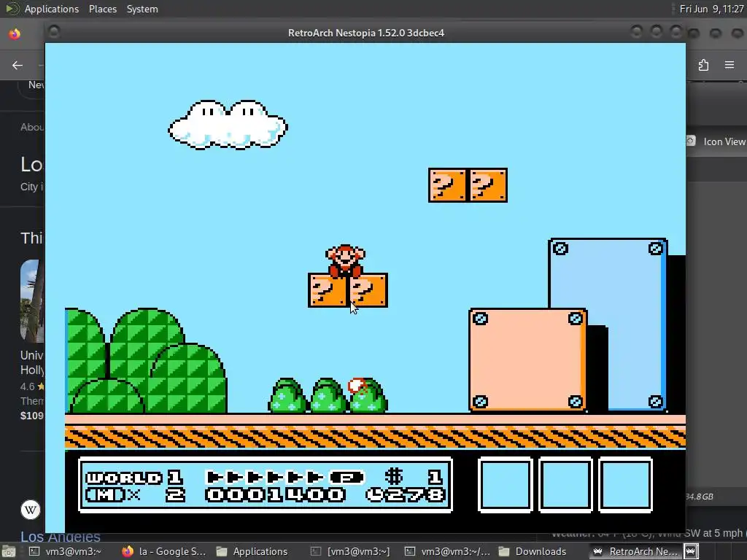The width and height of the screenshot is (747, 560).
Task: Click the third empty item card slot
Action: tap(625, 485)
